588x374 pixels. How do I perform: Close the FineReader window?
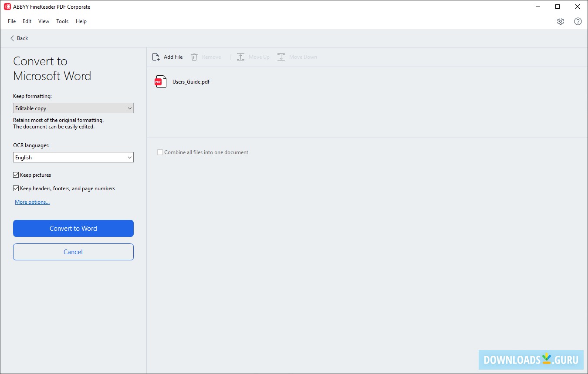578,7
